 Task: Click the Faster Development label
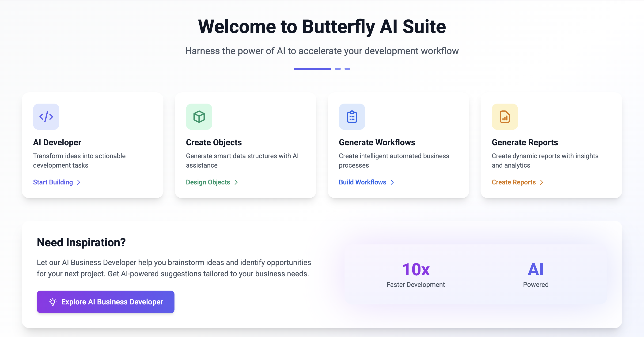point(416,285)
